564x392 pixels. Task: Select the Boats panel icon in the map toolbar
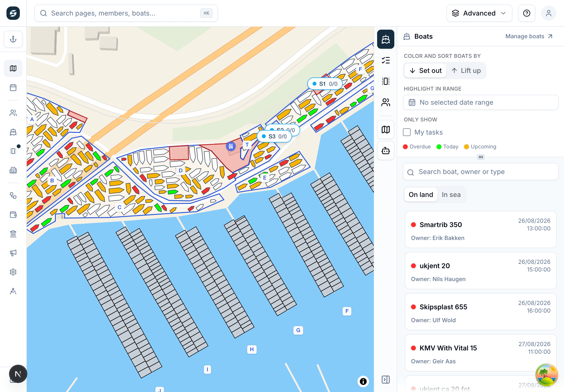pos(385,39)
